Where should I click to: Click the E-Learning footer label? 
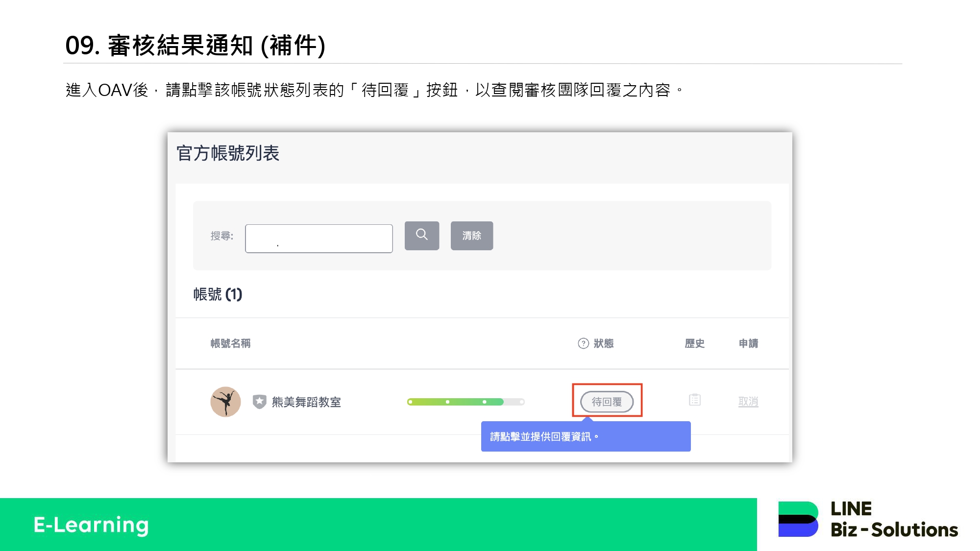[x=91, y=525]
